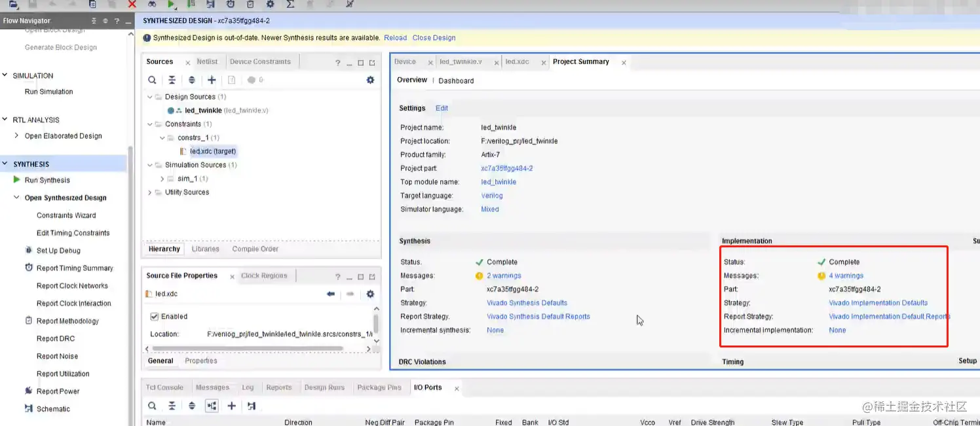Collapse the RTL ANALYSIS section
The width and height of the screenshot is (980, 426).
(5, 120)
